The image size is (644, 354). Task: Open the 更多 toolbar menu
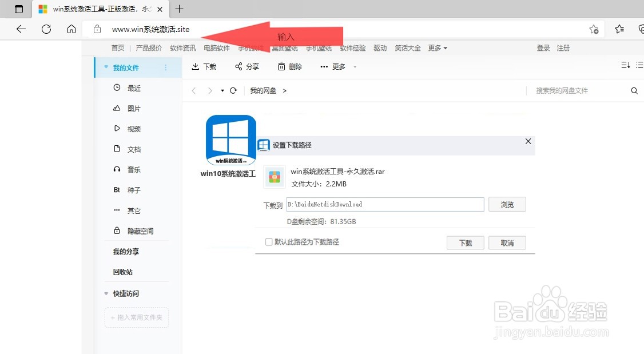[338, 66]
